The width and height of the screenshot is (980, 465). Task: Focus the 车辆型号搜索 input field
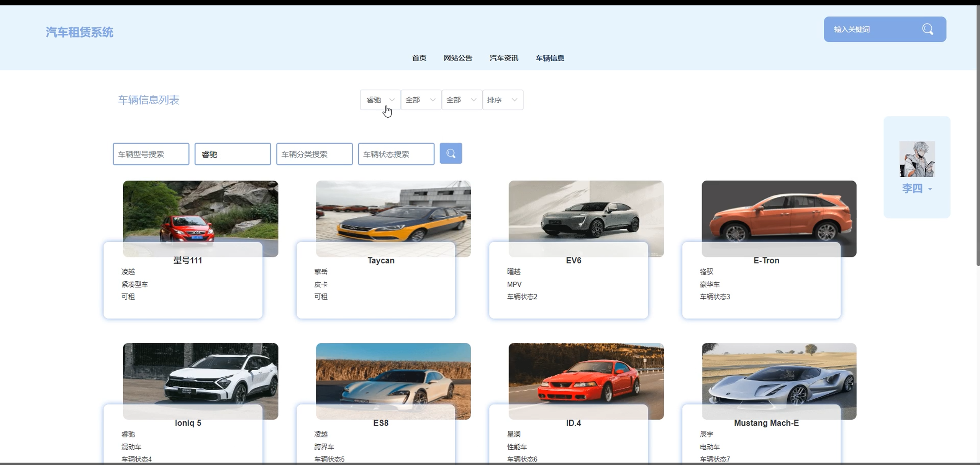[x=151, y=154]
